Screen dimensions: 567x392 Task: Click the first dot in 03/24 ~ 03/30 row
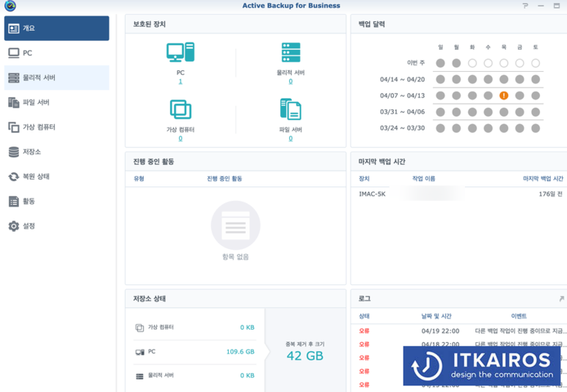[440, 128]
